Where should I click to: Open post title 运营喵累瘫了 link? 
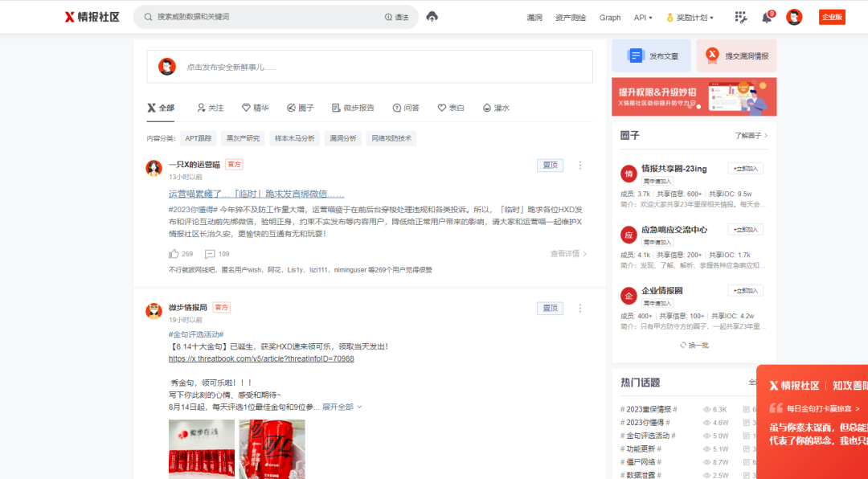[257, 194]
